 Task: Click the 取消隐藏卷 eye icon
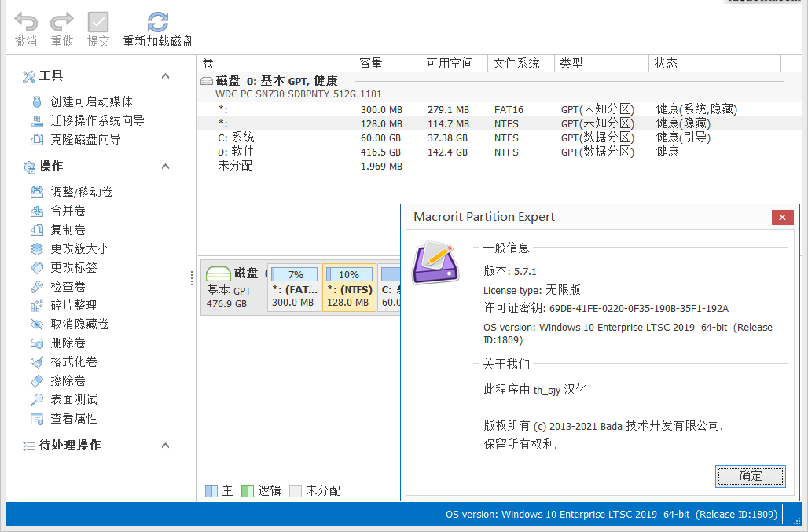pyautogui.click(x=37, y=325)
